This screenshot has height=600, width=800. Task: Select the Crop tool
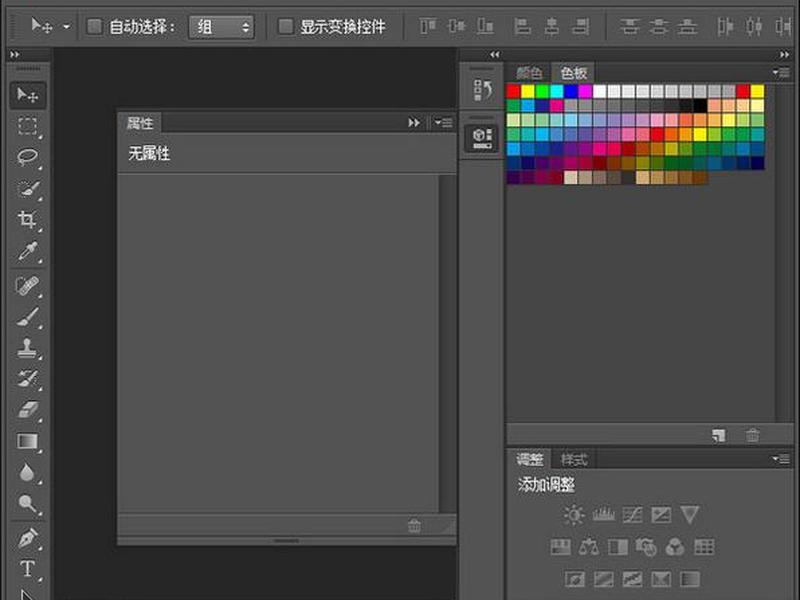click(28, 220)
